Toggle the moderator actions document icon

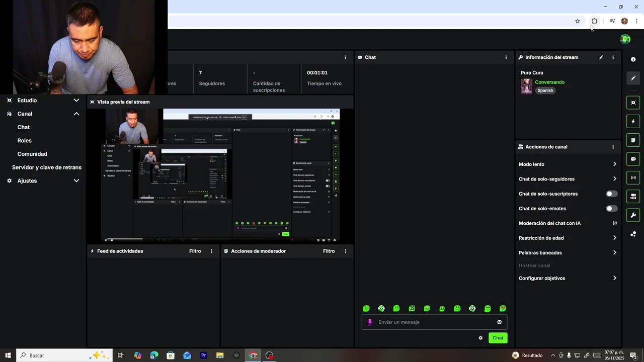[633, 140]
